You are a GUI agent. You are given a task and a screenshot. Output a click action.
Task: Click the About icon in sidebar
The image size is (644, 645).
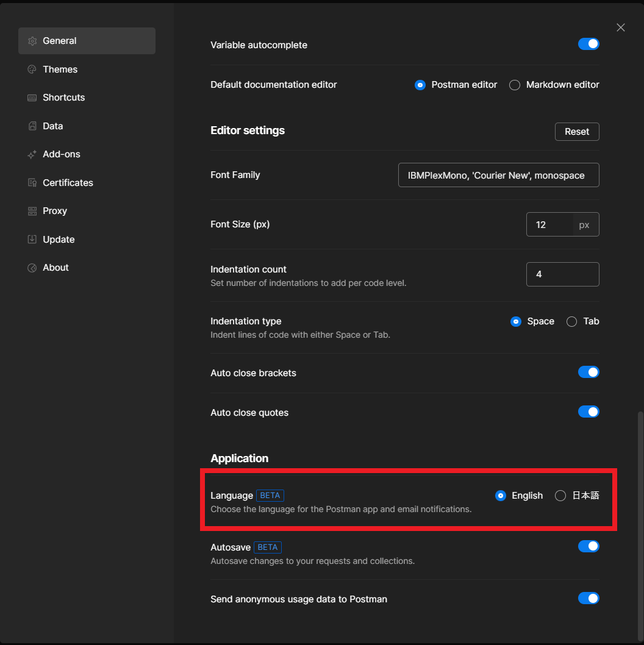tap(32, 268)
